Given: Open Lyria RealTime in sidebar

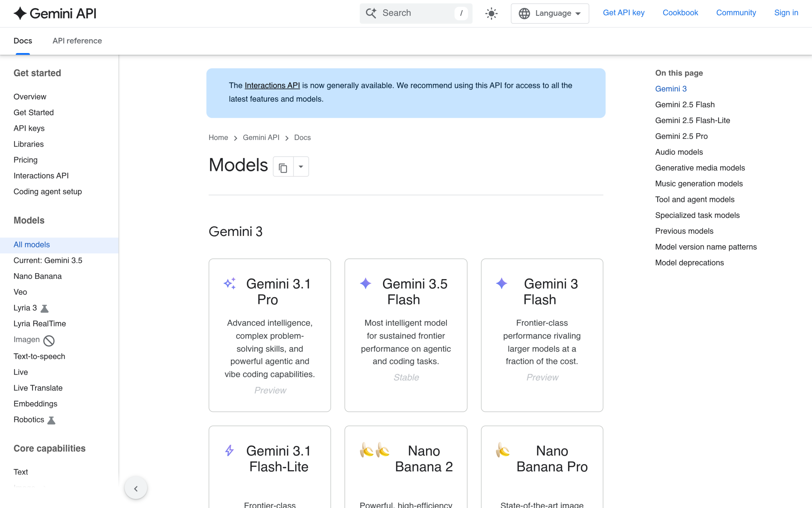Looking at the screenshot, I should 40,324.
